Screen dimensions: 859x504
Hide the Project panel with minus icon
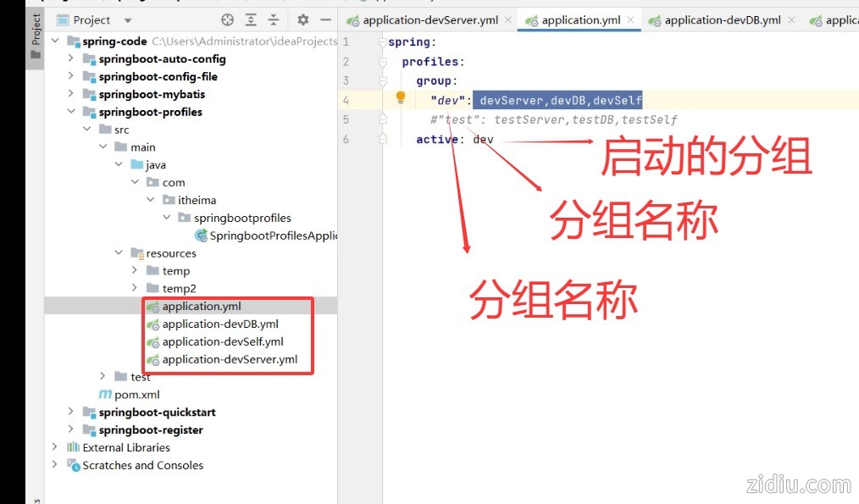click(325, 19)
